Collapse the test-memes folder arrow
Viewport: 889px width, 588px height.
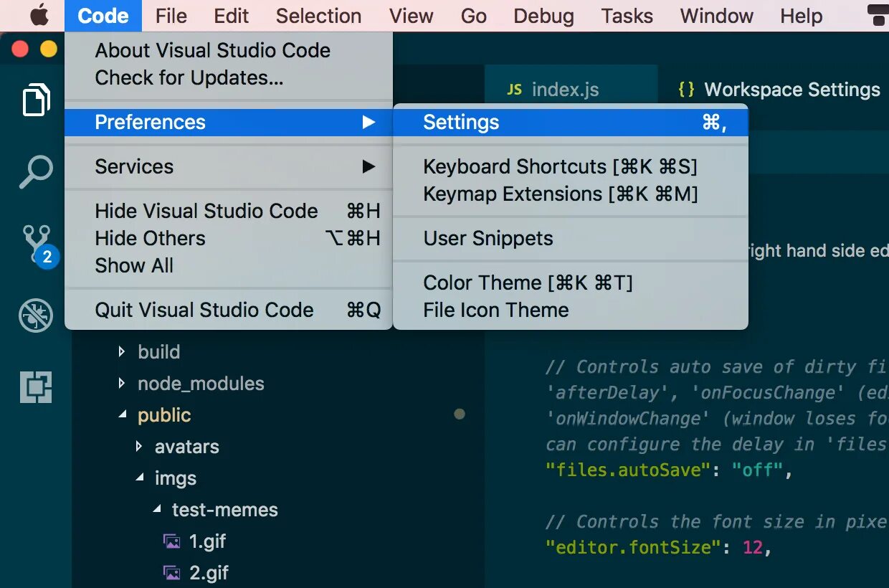click(157, 510)
